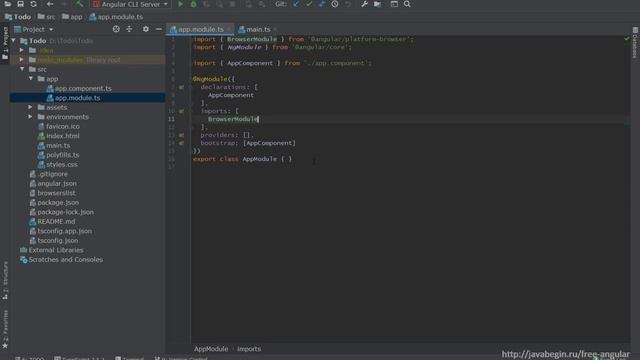Click app.module.ts in the navigation bar breadcrumb
Screen dimensions: 640x360
pyautogui.click(x=116, y=17)
